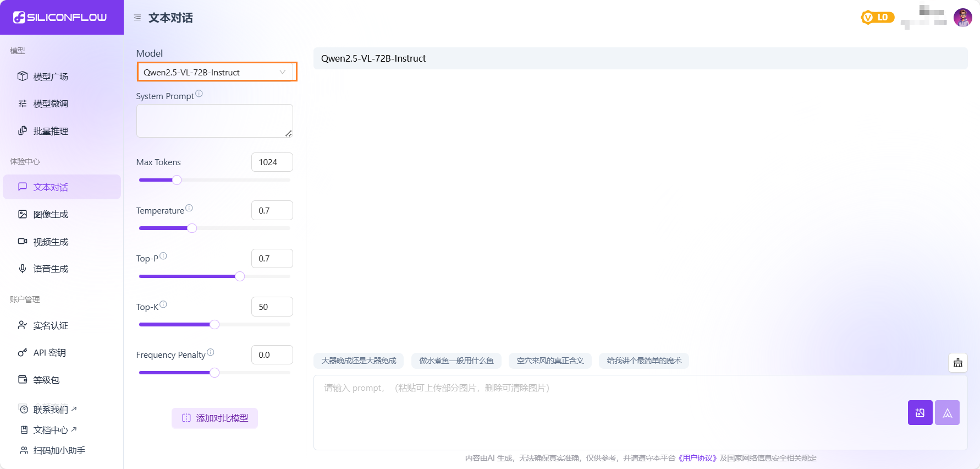The image size is (980, 469).
Task: Choose suggestion 大器晚成还是大器免成
Action: click(x=359, y=361)
